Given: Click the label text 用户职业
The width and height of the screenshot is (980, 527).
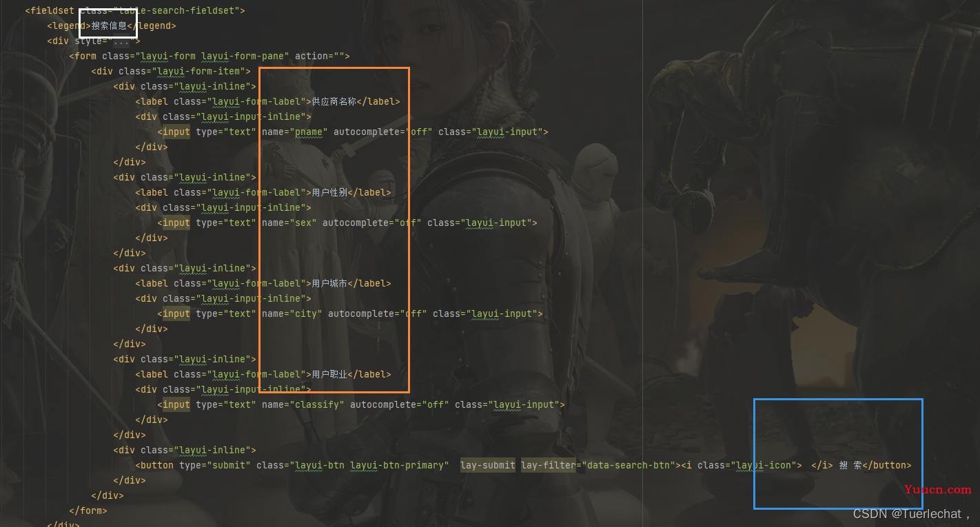Looking at the screenshot, I should [x=329, y=374].
